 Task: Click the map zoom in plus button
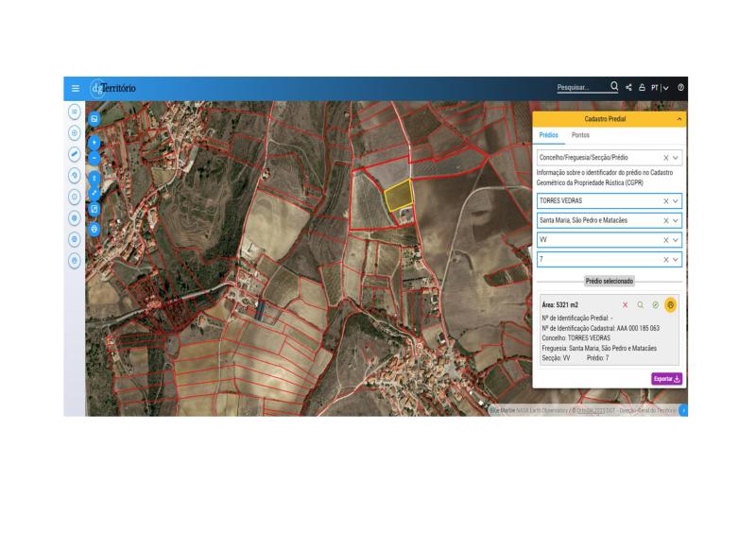[94, 141]
